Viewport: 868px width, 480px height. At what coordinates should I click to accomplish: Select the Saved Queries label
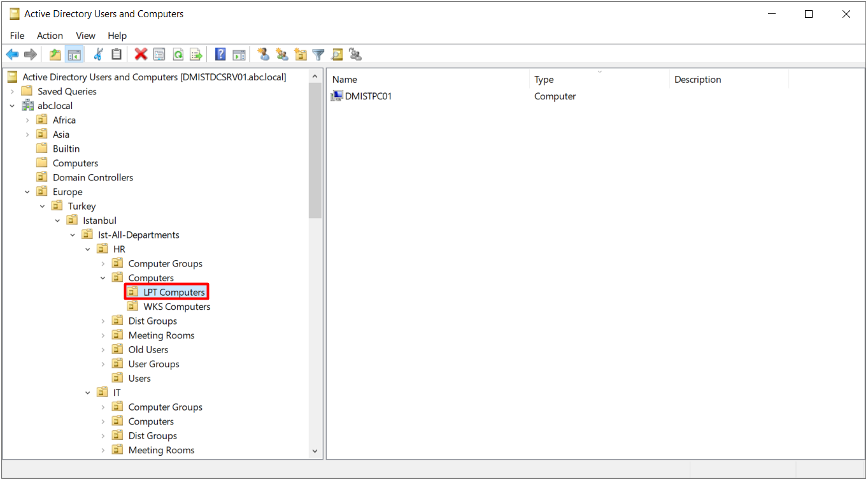point(67,91)
